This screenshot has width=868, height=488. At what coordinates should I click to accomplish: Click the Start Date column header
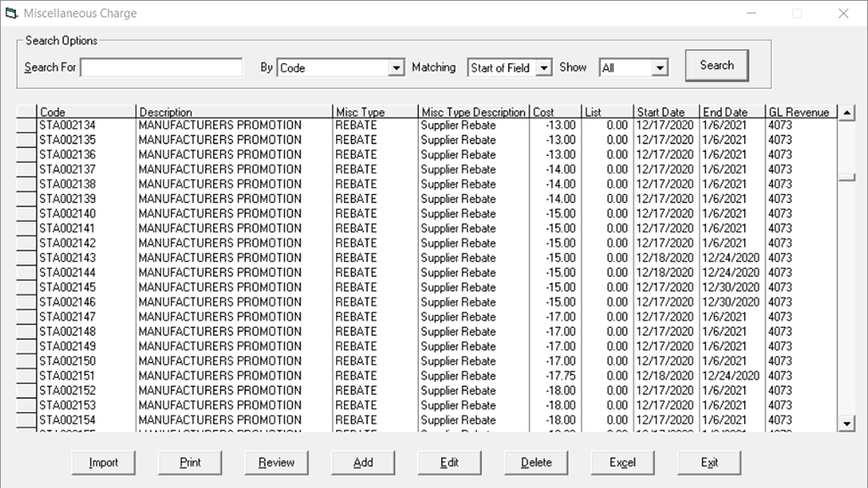[x=666, y=112]
